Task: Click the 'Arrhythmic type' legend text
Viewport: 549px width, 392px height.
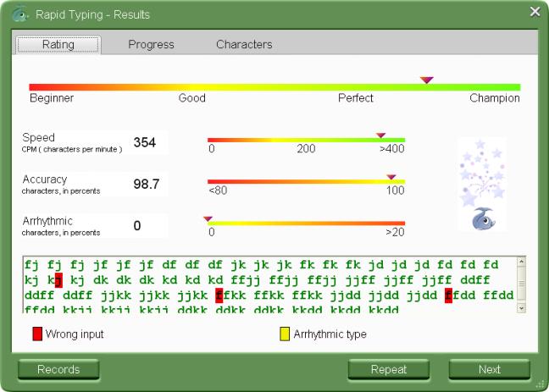Action: 330,334
